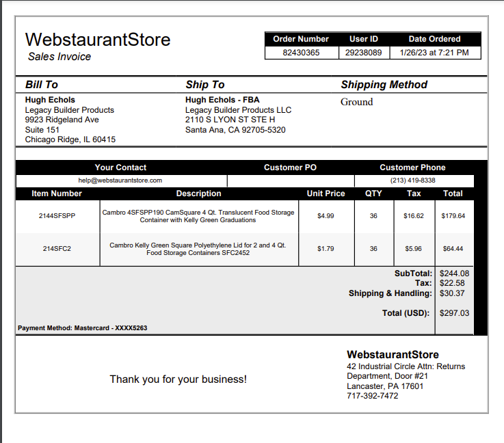Click the Description column header
The height and width of the screenshot is (443, 504).
198,193
